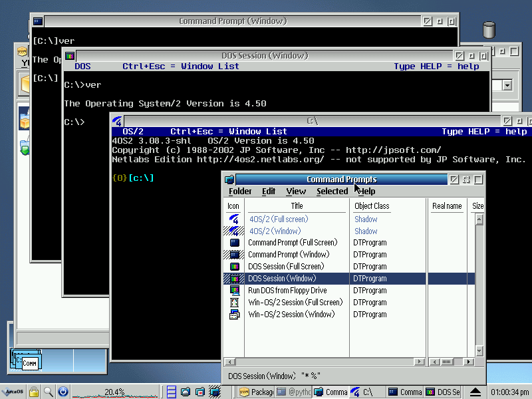Click the padlock lockup icon in the taskbar
532x399 pixels.
(x=34, y=392)
